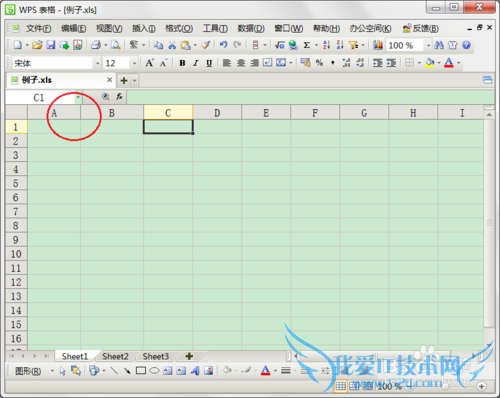Open the 数据(D) menu

point(251,28)
